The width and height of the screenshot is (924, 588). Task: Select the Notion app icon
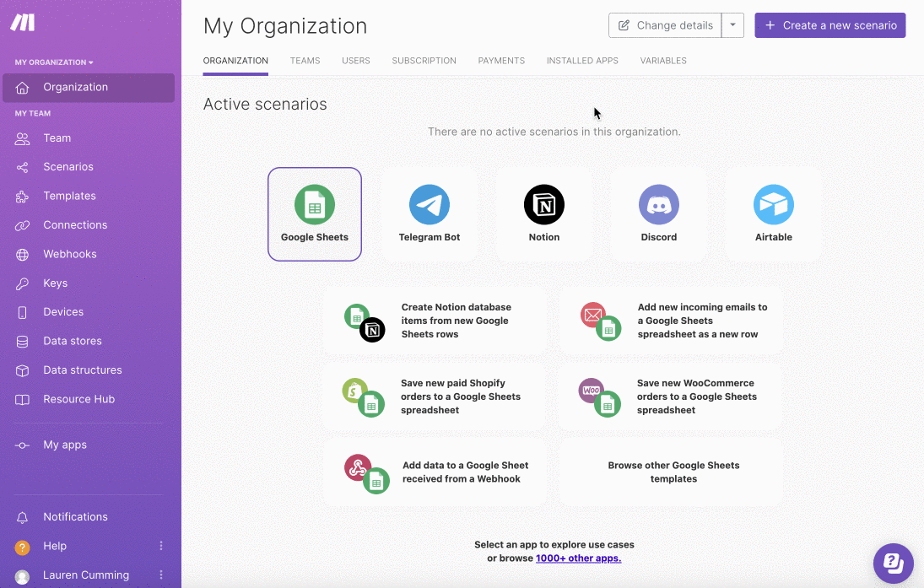coord(544,204)
